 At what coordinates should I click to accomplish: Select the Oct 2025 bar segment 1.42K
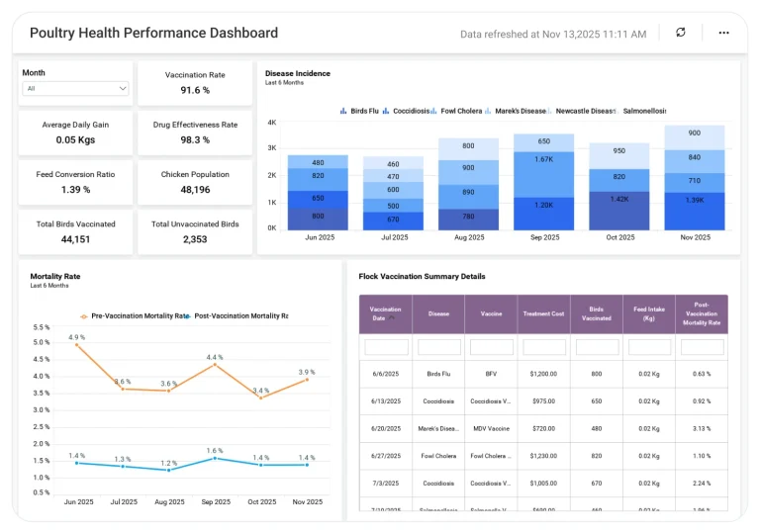coord(618,211)
